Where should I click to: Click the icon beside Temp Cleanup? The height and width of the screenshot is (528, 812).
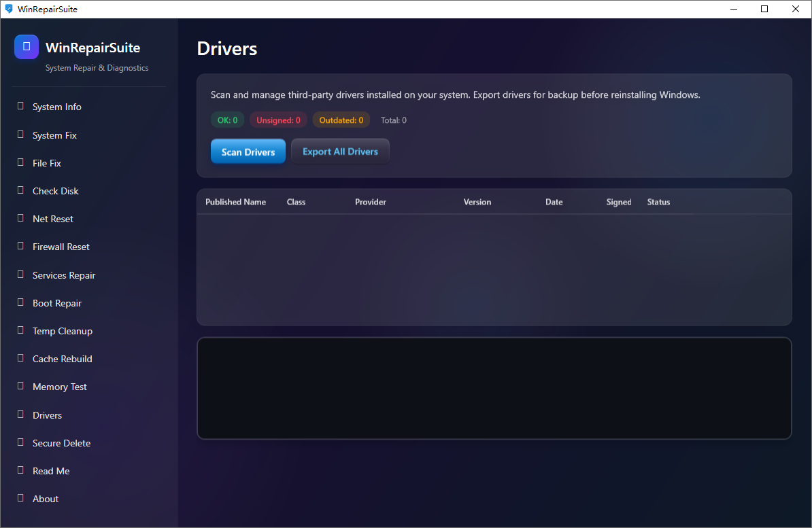coord(20,331)
